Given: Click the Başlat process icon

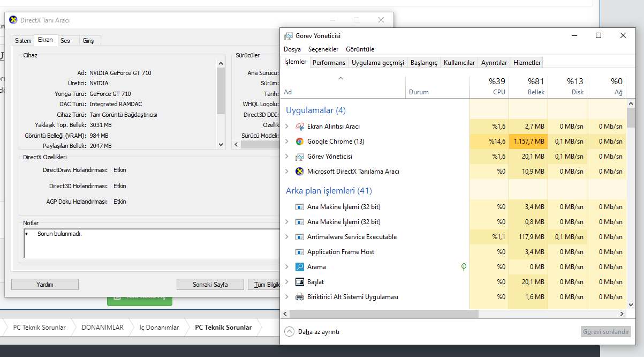Looking at the screenshot, I should point(300,282).
